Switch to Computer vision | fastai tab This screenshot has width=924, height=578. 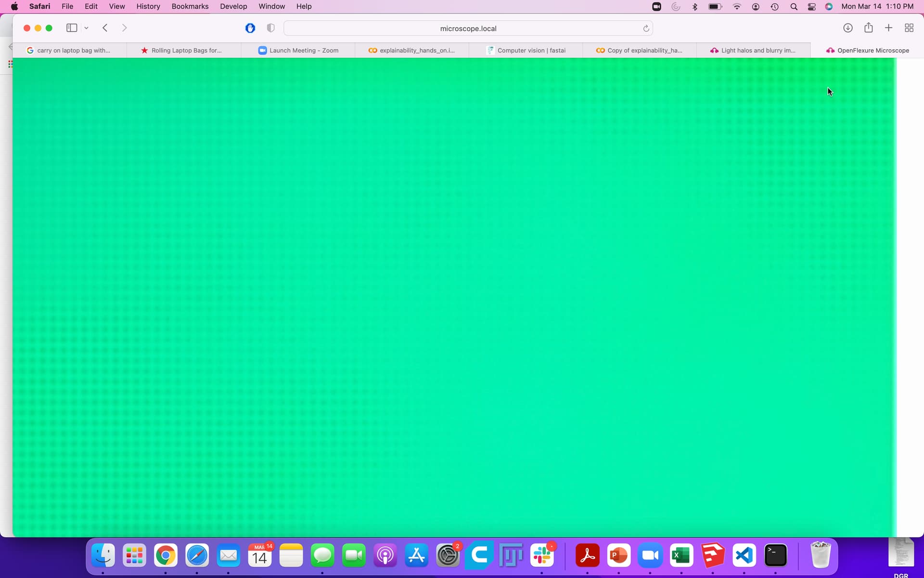tap(526, 50)
